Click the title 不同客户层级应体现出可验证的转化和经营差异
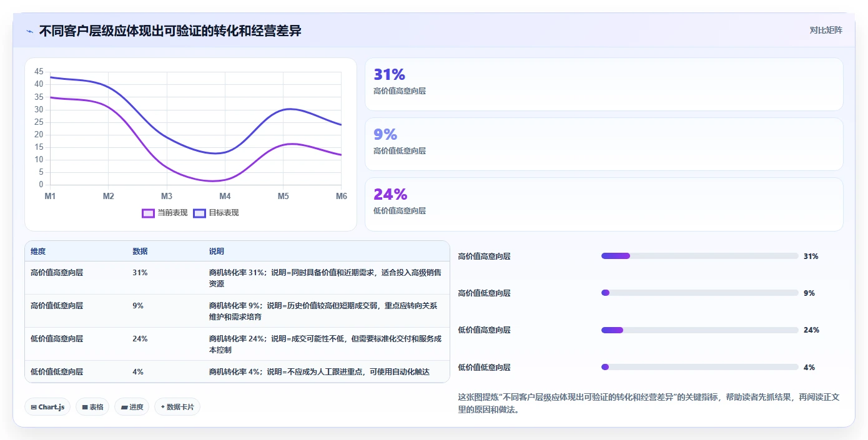This screenshot has width=868, height=440. [x=170, y=31]
